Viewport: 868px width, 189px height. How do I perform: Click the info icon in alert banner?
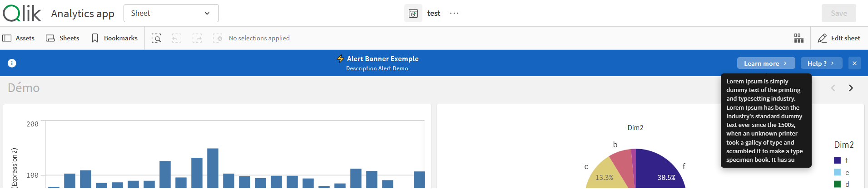[x=12, y=63]
